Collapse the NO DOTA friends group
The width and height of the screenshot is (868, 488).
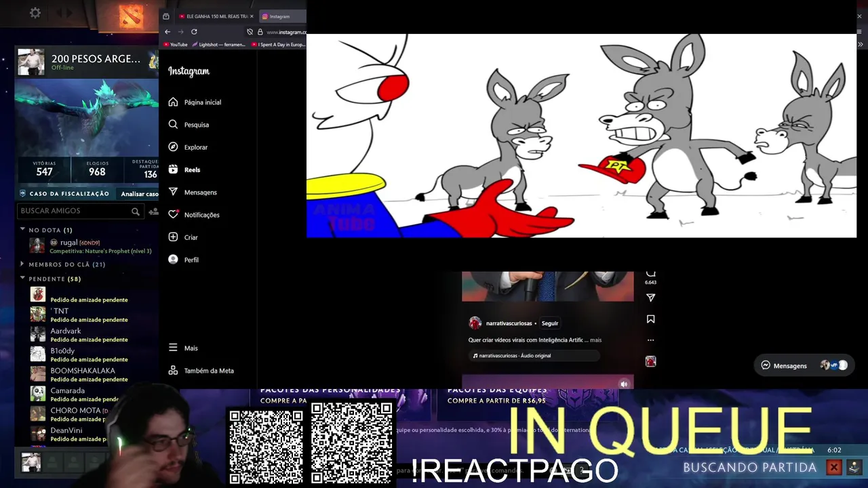pyautogui.click(x=22, y=230)
